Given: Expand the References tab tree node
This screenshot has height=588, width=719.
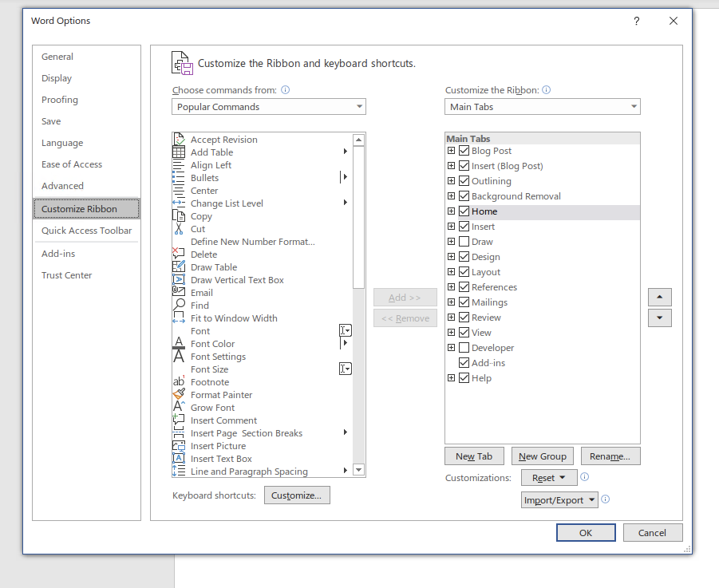Looking at the screenshot, I should 451,287.
